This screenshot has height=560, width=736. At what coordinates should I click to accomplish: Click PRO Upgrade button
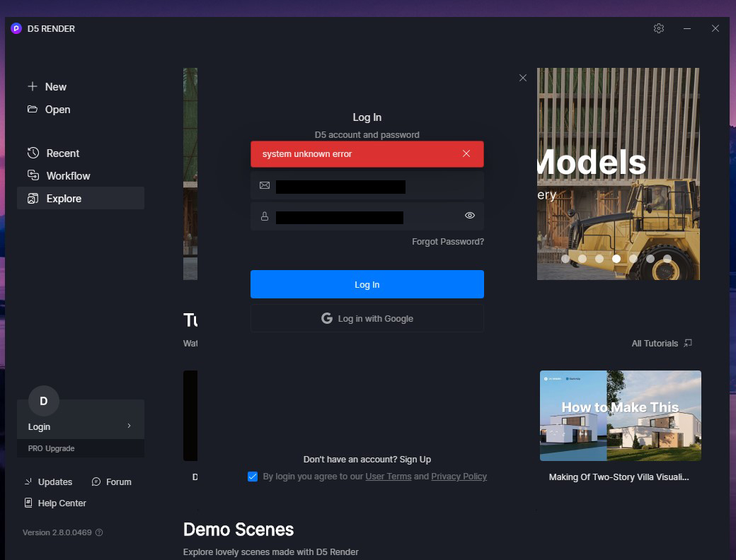click(81, 448)
